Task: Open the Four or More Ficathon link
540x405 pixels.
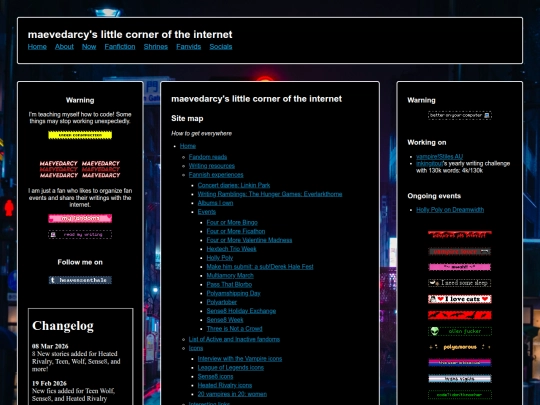Action: (x=236, y=231)
